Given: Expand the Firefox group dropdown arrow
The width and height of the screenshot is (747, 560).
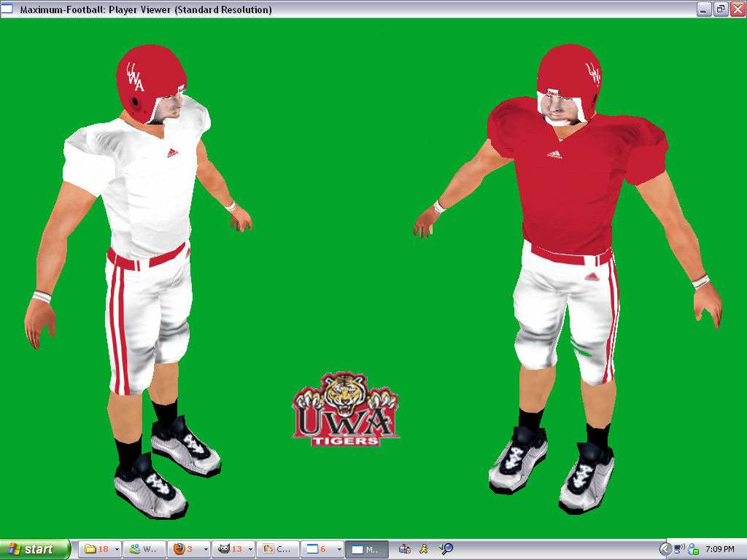Looking at the screenshot, I should click(206, 549).
